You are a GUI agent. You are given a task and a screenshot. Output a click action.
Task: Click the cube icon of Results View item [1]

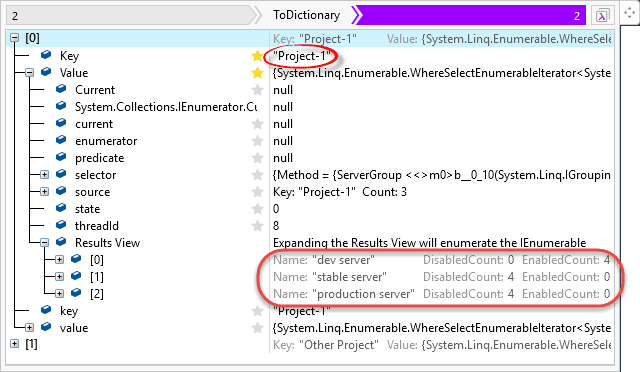coord(76,276)
